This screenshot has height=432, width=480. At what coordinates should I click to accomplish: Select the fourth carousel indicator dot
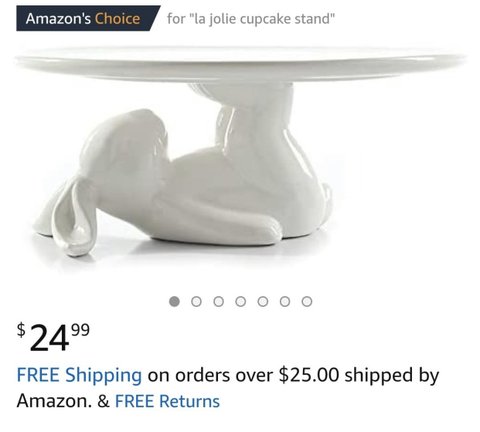coord(241,302)
